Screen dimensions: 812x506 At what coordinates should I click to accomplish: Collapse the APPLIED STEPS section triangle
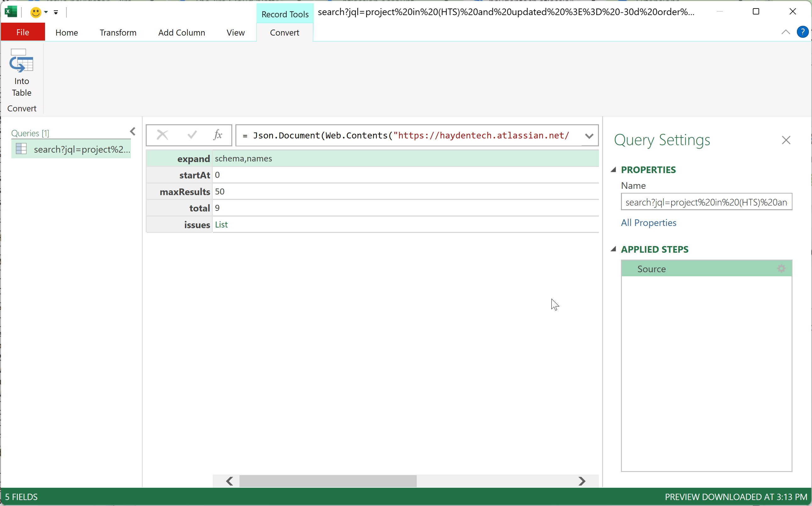613,249
